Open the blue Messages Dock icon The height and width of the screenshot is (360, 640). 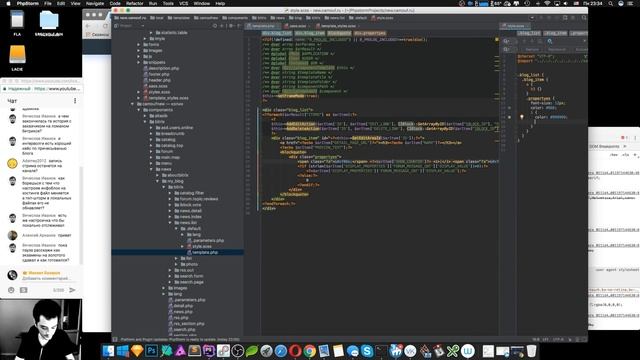(352, 351)
